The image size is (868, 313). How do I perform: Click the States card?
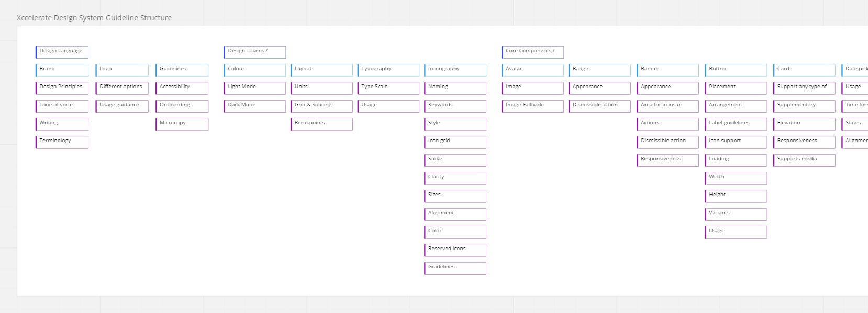point(854,124)
